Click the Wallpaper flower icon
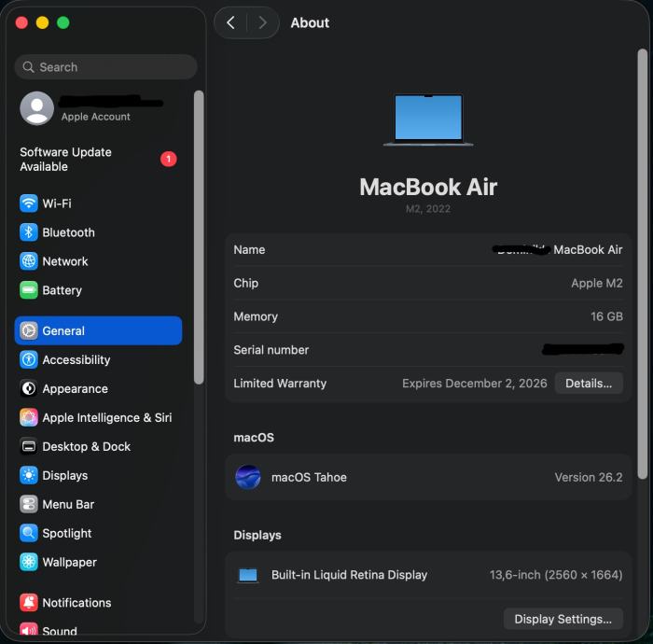The image size is (653, 644). click(29, 563)
